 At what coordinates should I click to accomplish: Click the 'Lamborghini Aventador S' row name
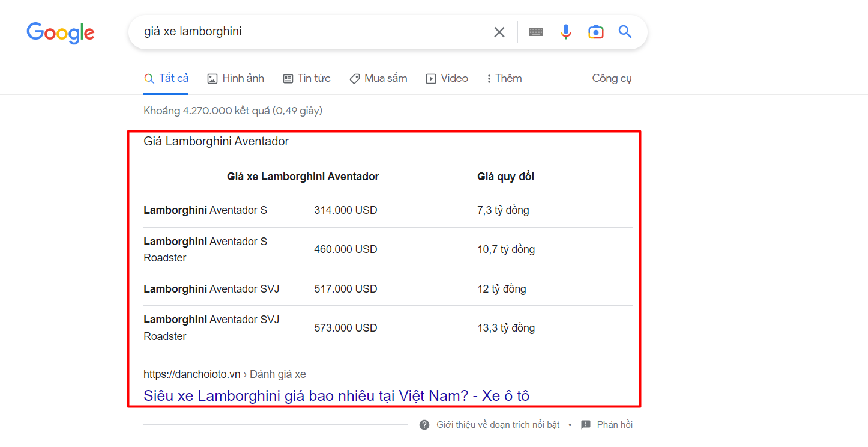click(205, 210)
